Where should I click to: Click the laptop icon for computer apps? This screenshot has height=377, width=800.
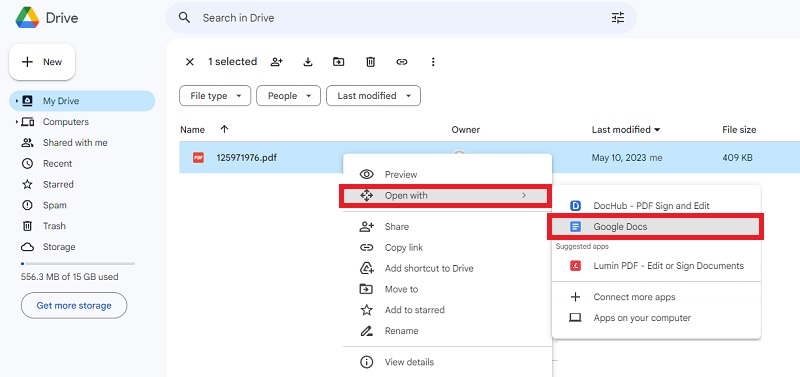[575, 318]
